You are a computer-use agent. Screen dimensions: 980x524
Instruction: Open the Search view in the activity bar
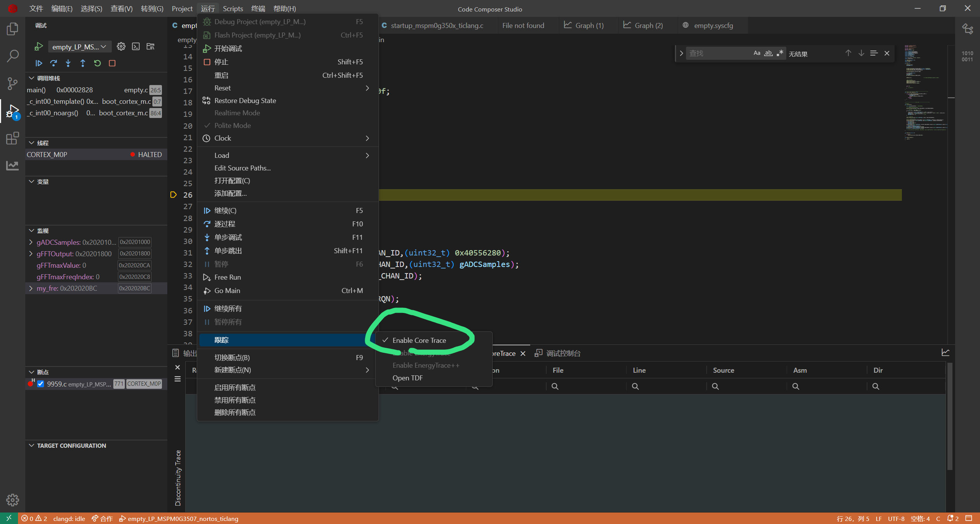click(x=13, y=56)
